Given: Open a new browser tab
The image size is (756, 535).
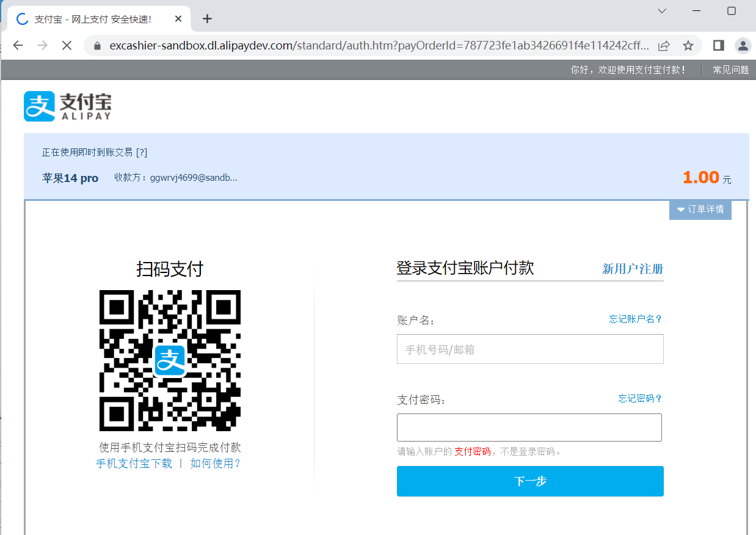Looking at the screenshot, I should (207, 19).
